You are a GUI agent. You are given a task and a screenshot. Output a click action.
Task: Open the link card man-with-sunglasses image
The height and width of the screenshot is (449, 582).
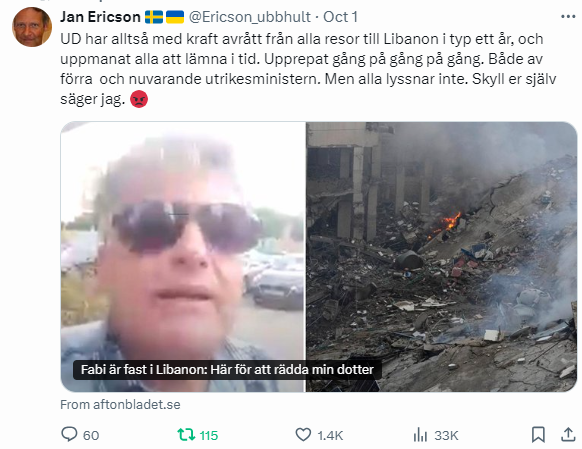[183, 256]
